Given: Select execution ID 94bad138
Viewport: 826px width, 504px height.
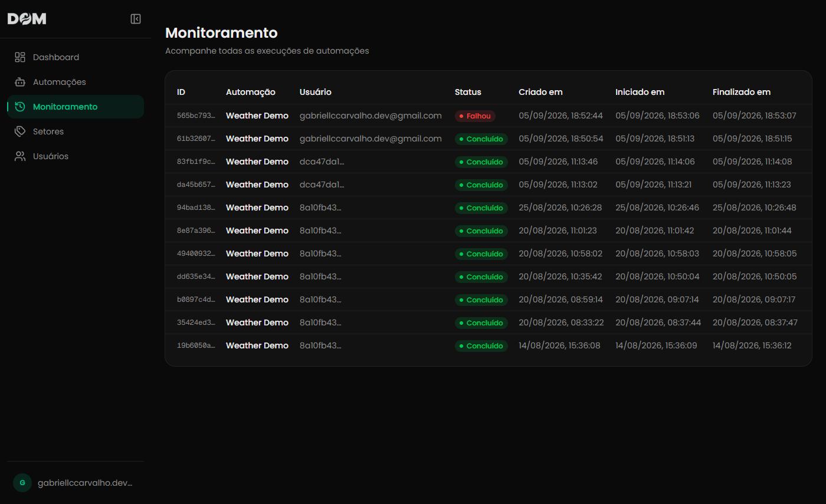Looking at the screenshot, I should (196, 207).
